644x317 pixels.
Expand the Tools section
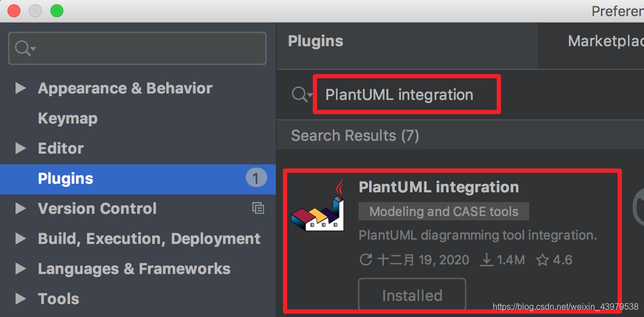(20, 299)
